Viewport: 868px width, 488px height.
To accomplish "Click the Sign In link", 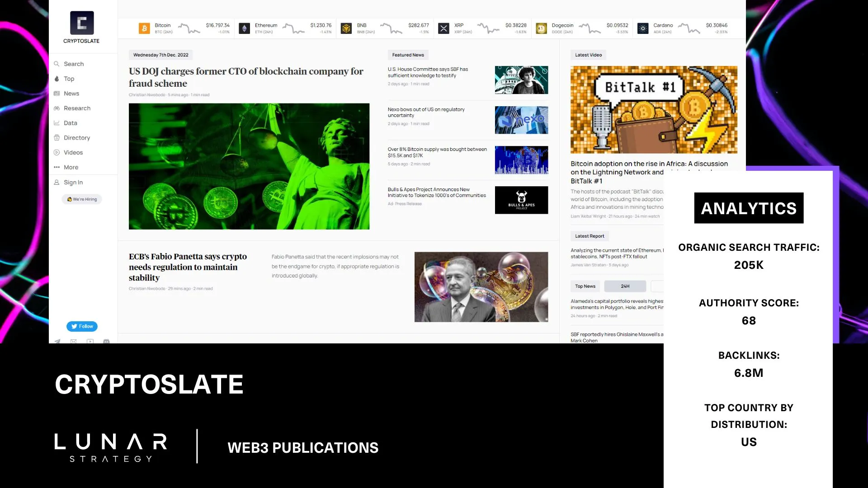I will click(x=73, y=183).
